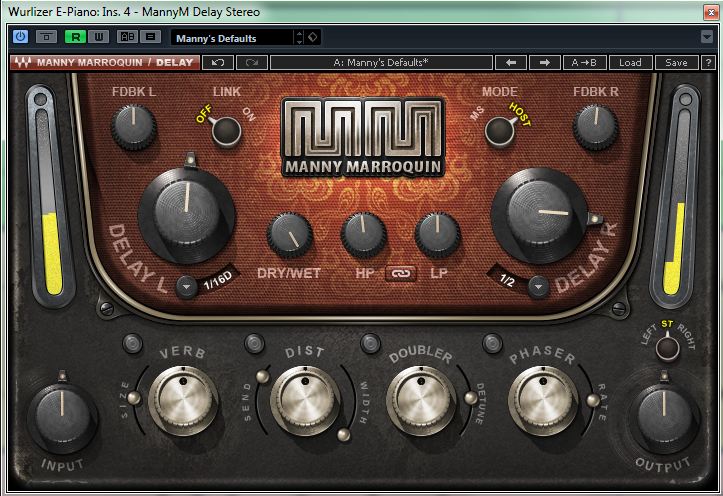Toggle the HP/LP filter link chain icon

(401, 273)
